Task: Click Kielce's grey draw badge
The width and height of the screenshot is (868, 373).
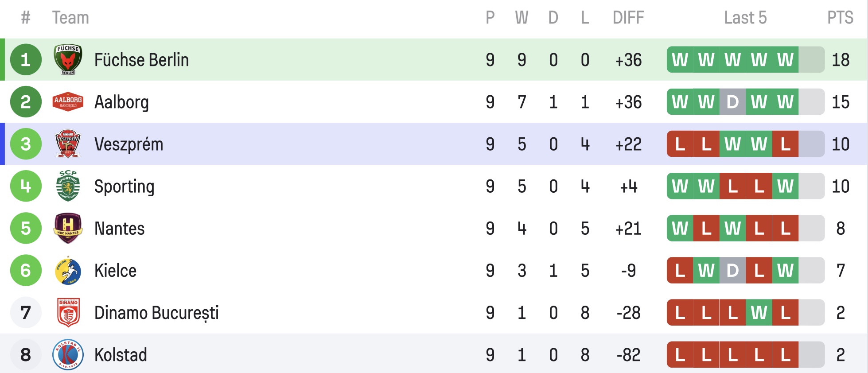Action: [x=732, y=271]
